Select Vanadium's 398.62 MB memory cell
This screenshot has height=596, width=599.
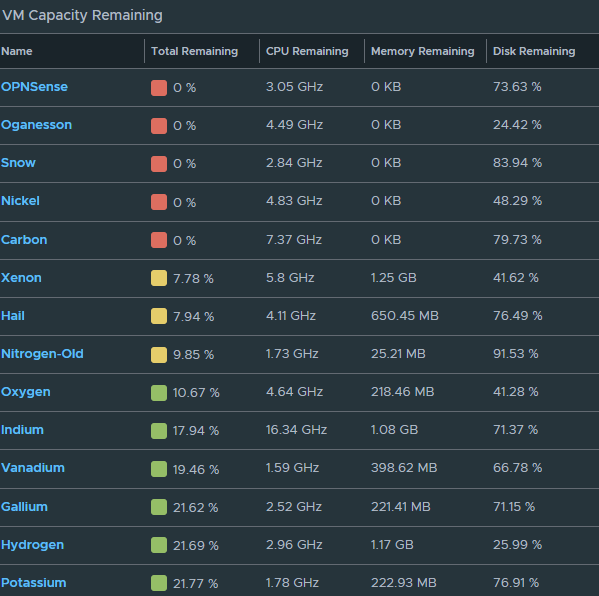(x=404, y=468)
